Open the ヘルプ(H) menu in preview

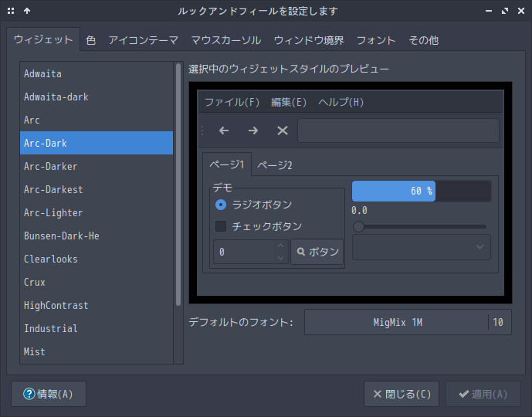pos(341,102)
